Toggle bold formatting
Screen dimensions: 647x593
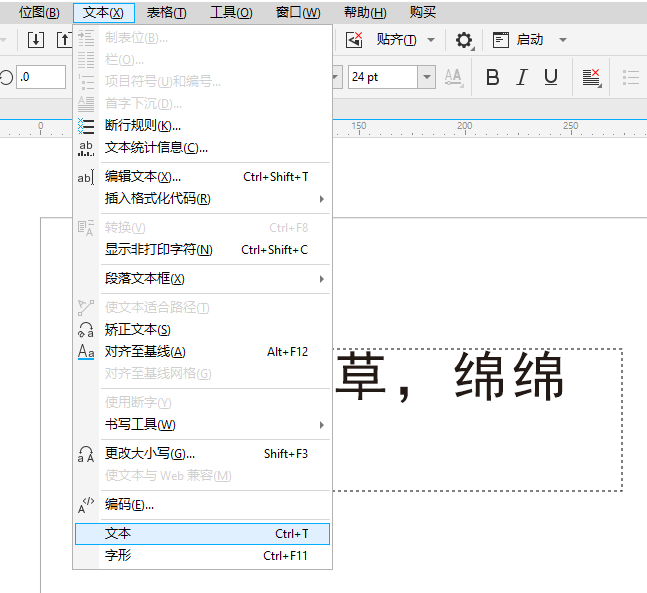point(492,77)
